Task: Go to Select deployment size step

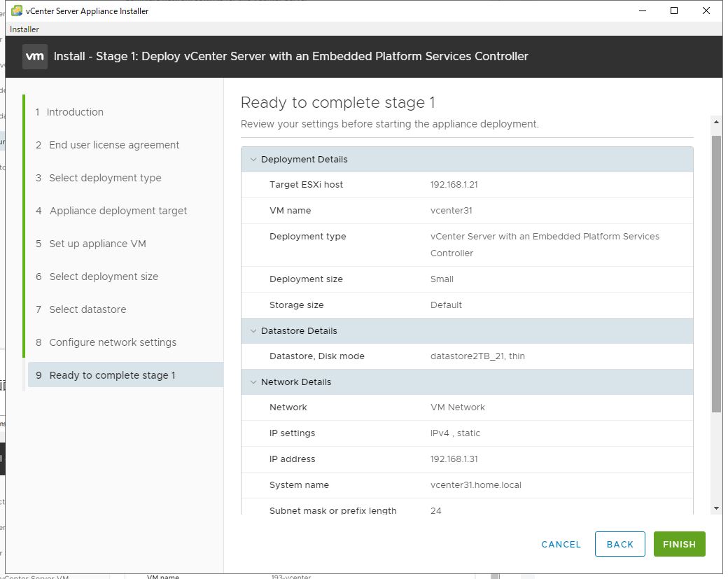Action: click(x=104, y=277)
